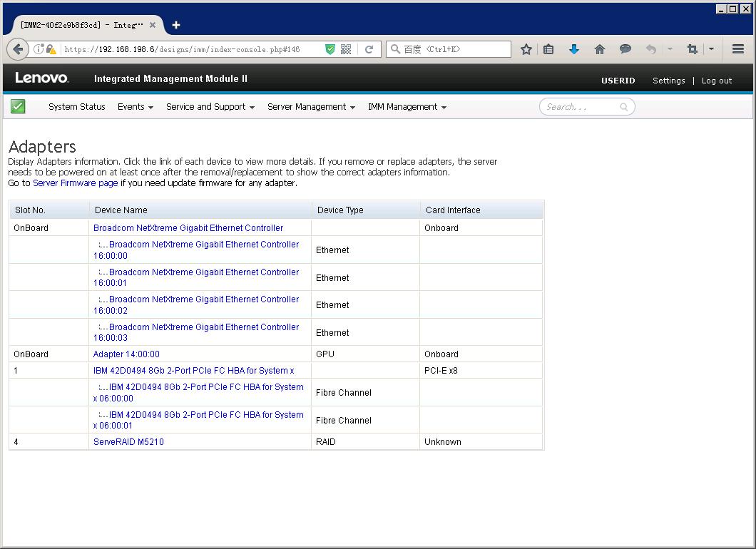Open the site information icon in address bar
This screenshot has height=549, width=756.
[x=38, y=49]
